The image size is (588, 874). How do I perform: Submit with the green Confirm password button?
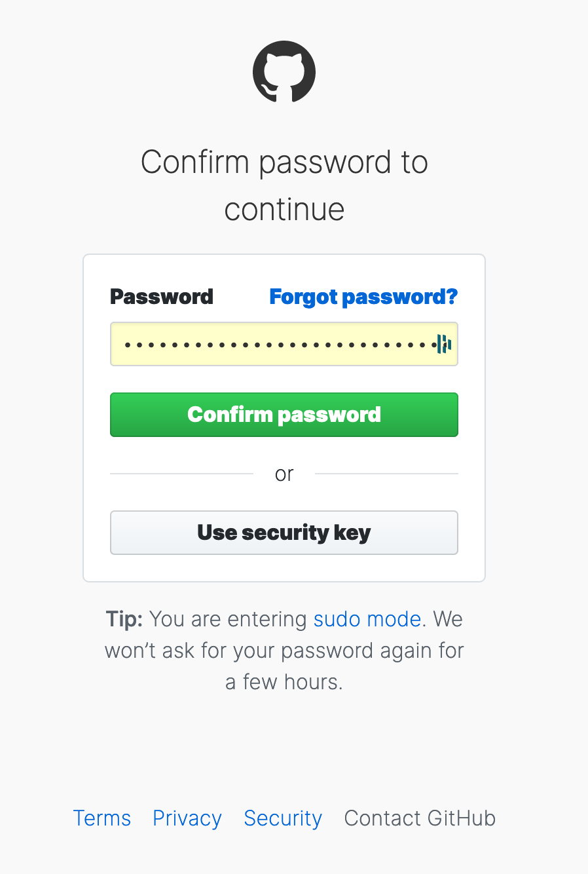(x=284, y=415)
